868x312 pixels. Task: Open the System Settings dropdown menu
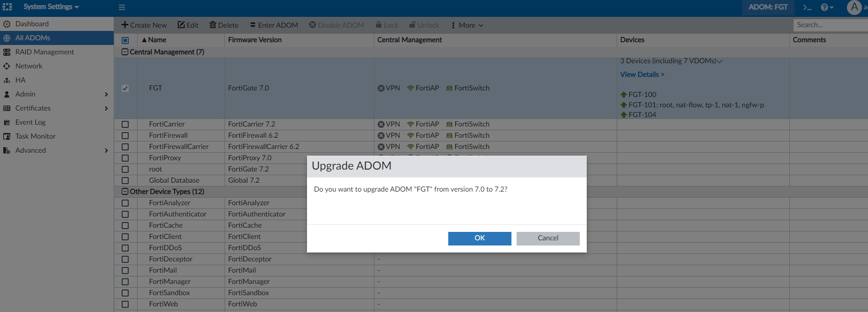point(51,7)
